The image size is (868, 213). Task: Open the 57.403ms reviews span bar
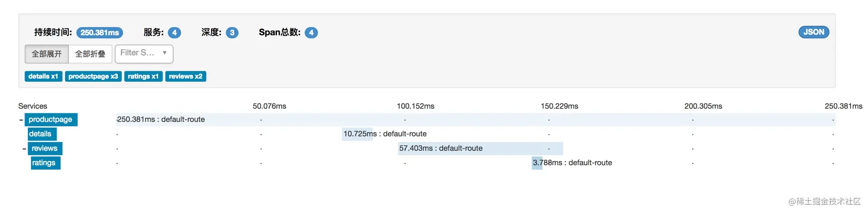[x=481, y=148]
